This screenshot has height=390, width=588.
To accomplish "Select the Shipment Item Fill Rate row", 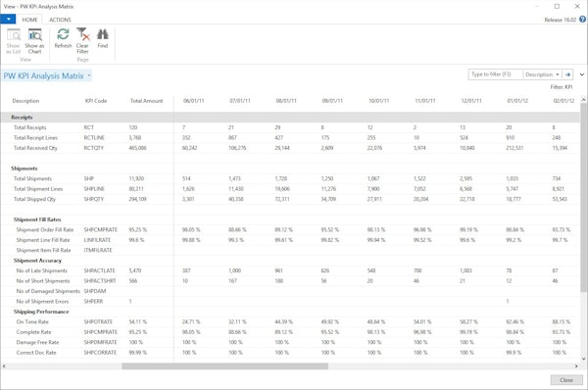I will click(290, 250).
